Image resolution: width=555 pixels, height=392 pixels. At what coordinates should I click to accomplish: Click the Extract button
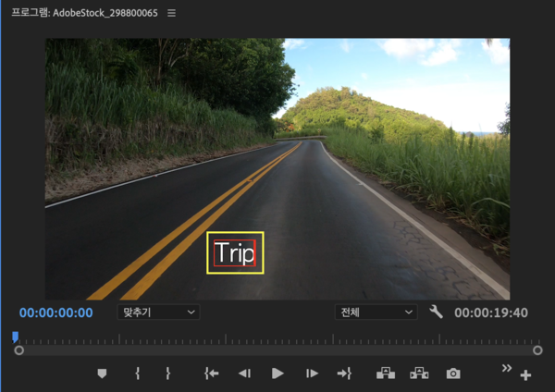(x=419, y=374)
